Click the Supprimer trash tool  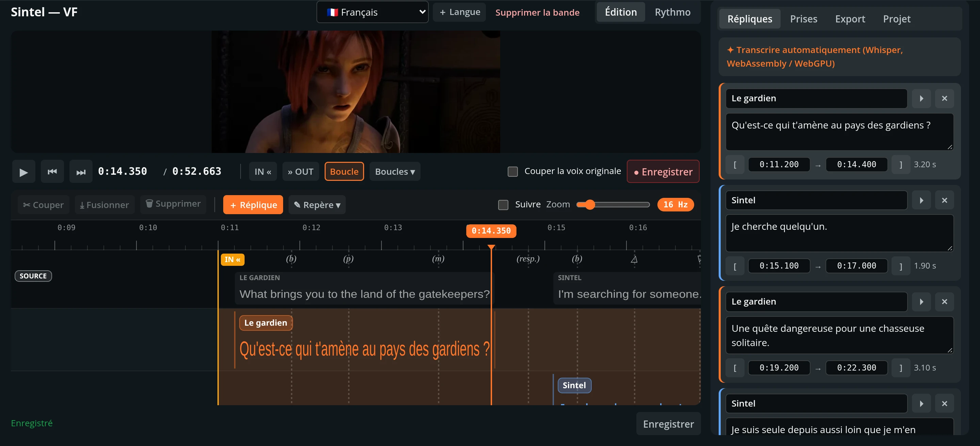click(173, 204)
